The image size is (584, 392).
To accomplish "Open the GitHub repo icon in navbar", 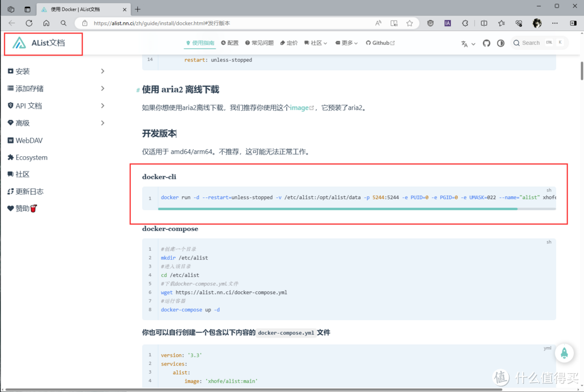I will click(487, 43).
